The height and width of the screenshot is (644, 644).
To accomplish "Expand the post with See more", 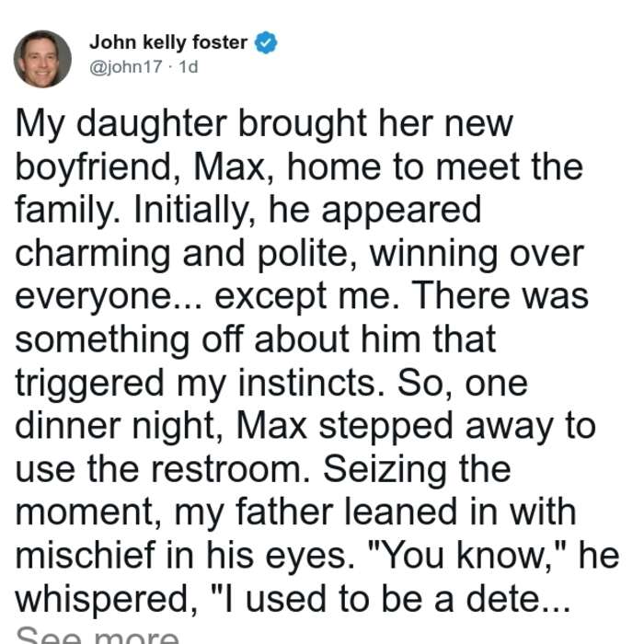I will coord(98,636).
